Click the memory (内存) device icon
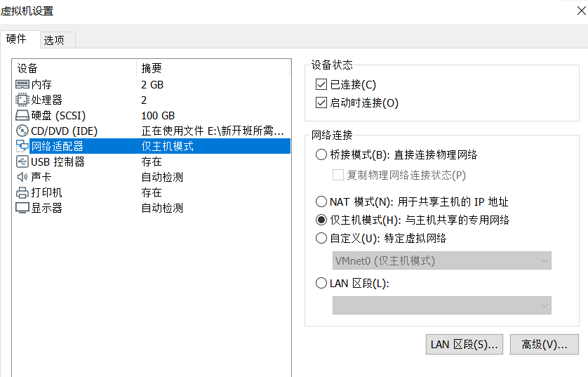 click(22, 84)
